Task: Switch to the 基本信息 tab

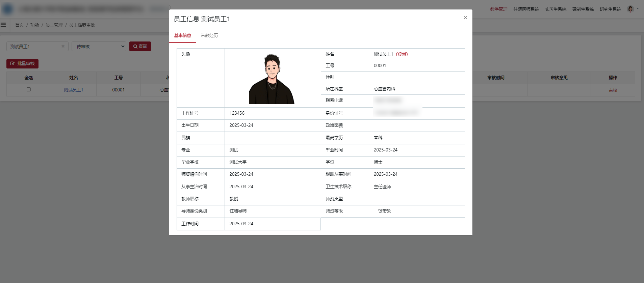Action: [183, 35]
